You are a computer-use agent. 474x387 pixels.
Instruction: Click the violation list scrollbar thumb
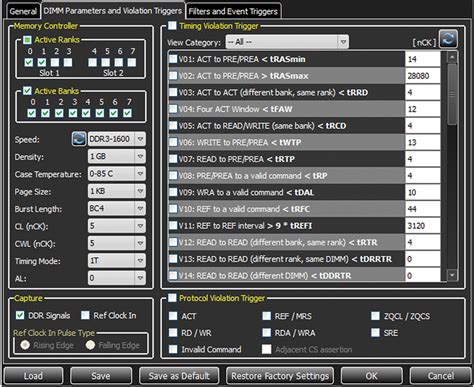[452, 94]
